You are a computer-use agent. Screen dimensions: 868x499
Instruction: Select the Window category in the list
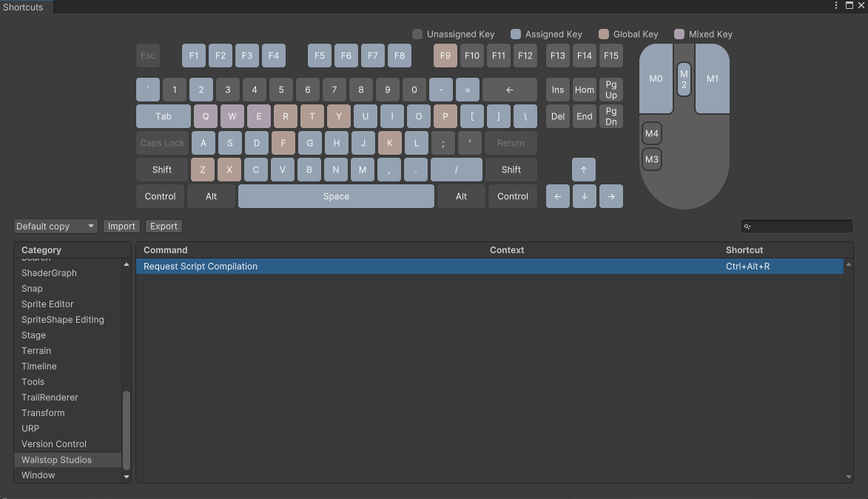pyautogui.click(x=38, y=475)
